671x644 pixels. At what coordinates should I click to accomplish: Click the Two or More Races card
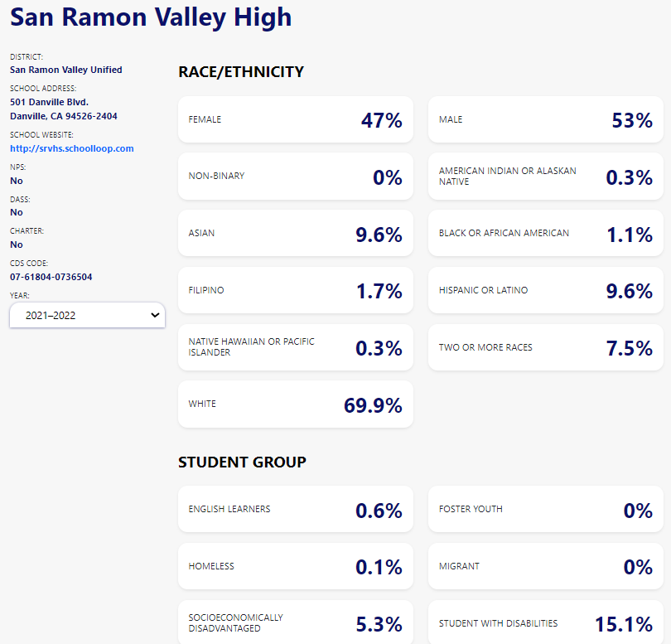[x=545, y=347]
